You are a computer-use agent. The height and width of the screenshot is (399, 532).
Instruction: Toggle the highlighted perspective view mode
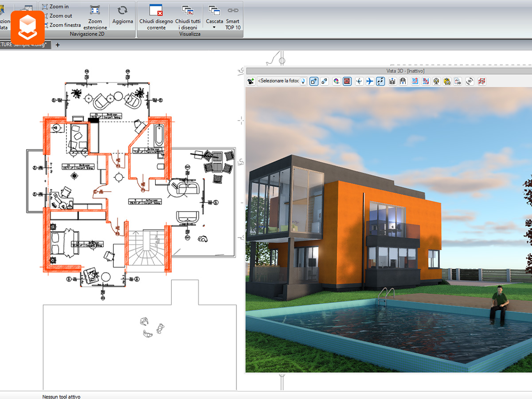tap(314, 81)
